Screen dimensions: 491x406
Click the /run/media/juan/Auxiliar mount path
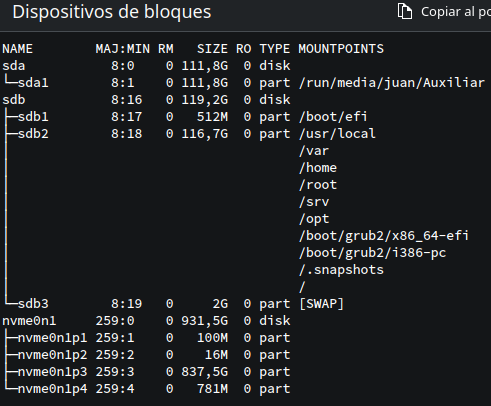(x=392, y=83)
